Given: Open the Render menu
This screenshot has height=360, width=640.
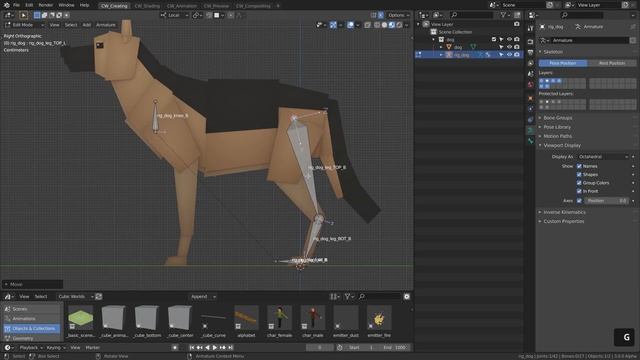Looking at the screenshot, I should click(45, 5).
